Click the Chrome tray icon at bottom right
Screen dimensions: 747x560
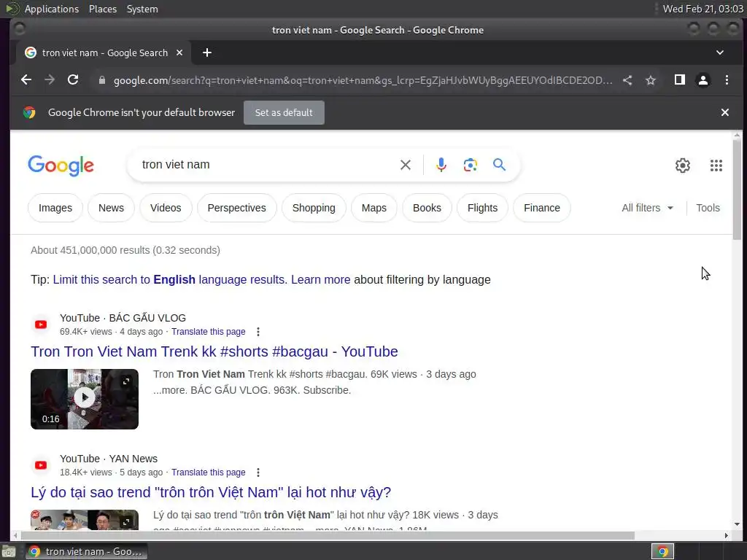pyautogui.click(x=662, y=551)
